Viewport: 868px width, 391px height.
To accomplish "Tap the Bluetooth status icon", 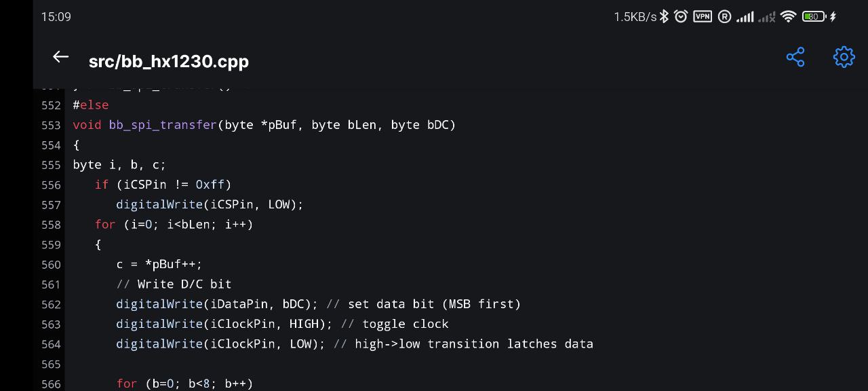I will click(x=665, y=16).
